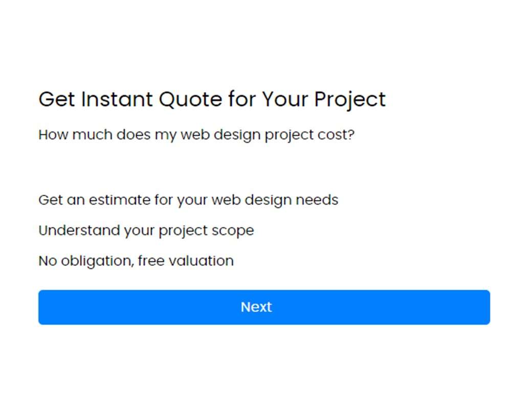
Task: Click the word 'needs' in the estimate line
Action: (x=317, y=200)
